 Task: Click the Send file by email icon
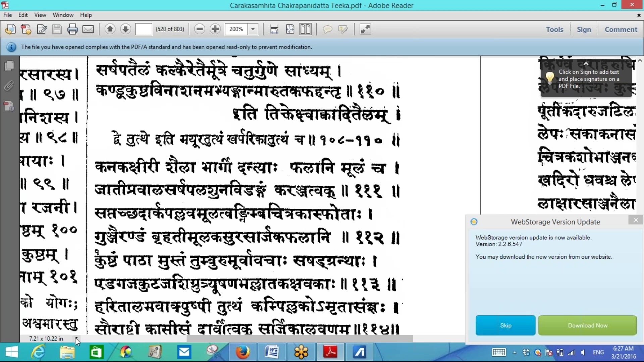88,29
